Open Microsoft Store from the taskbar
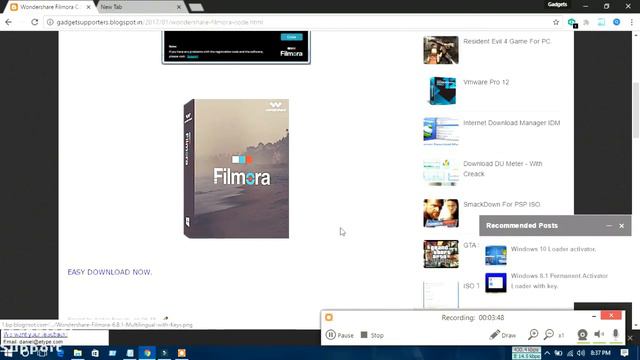 (95, 353)
